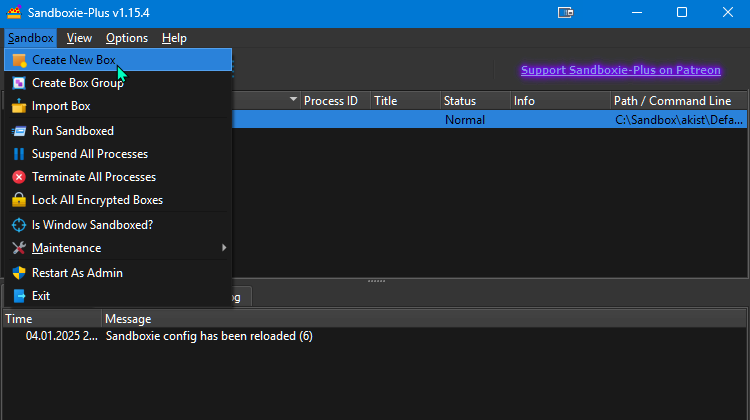Sort by Title column header
Image resolution: width=750 pixels, height=420 pixels.
pos(405,101)
